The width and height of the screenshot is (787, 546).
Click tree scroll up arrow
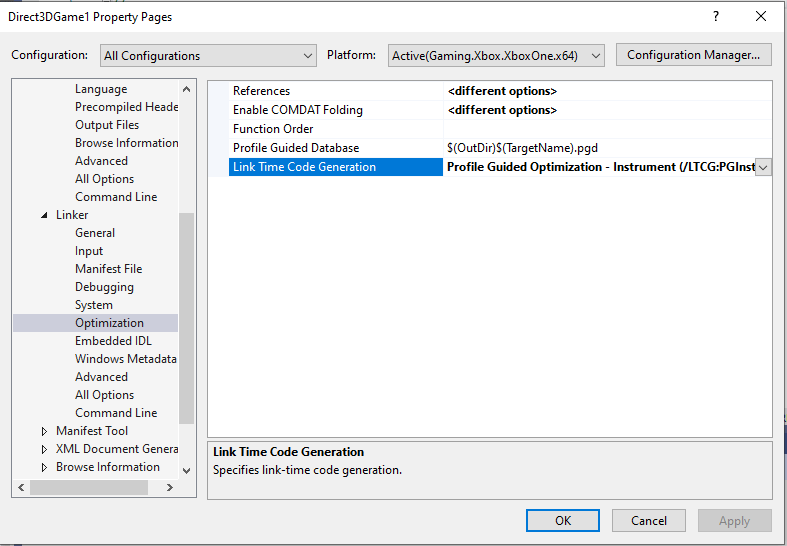(186, 89)
